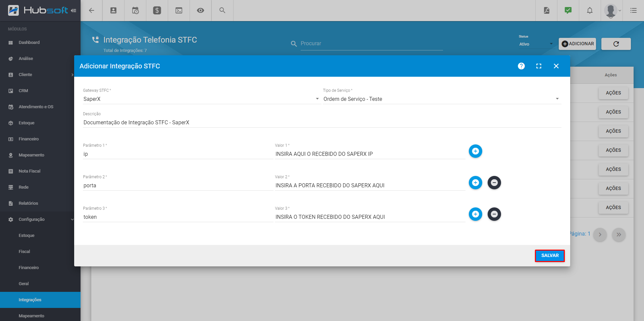Collapse the Configuração sidebar section
The height and width of the screenshot is (321, 644).
[40, 219]
